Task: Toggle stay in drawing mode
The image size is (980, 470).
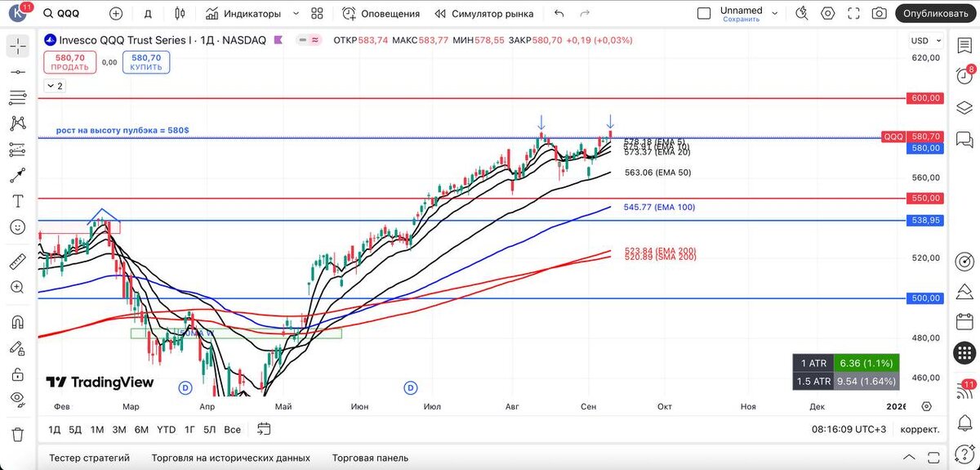Action: pyautogui.click(x=17, y=347)
